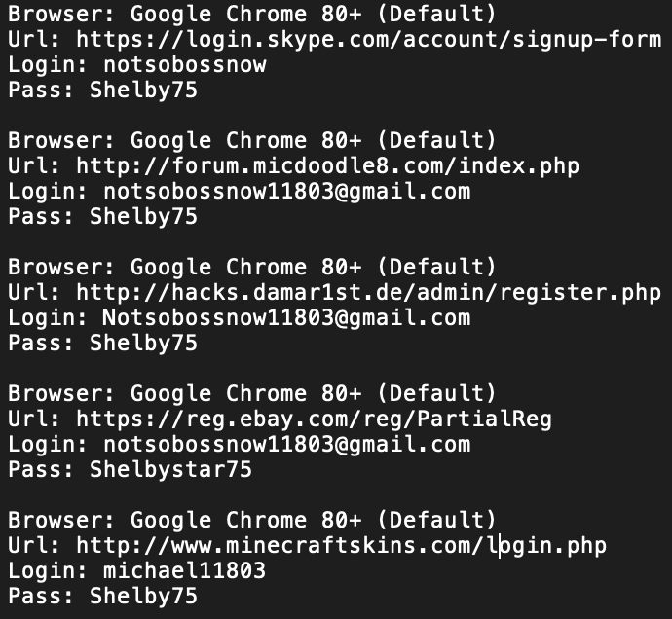
Task: Click the Skype signup-form URL
Action: point(368,40)
